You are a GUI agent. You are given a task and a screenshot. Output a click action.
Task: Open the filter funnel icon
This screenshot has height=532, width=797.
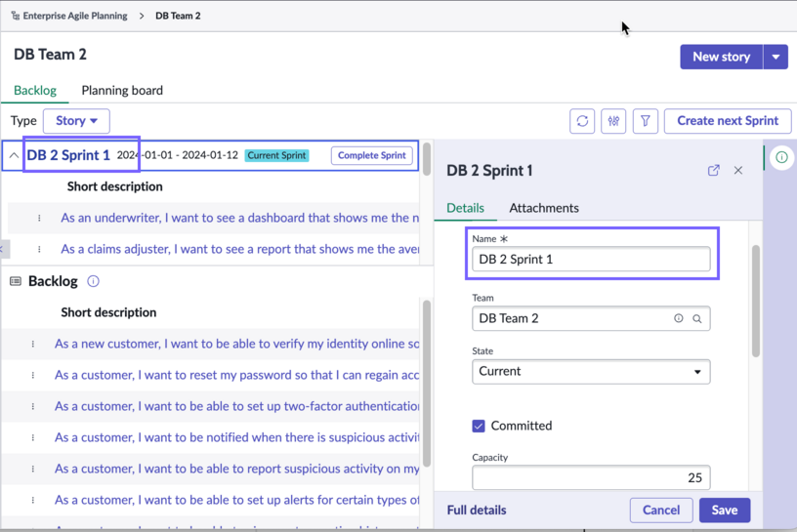pos(646,121)
